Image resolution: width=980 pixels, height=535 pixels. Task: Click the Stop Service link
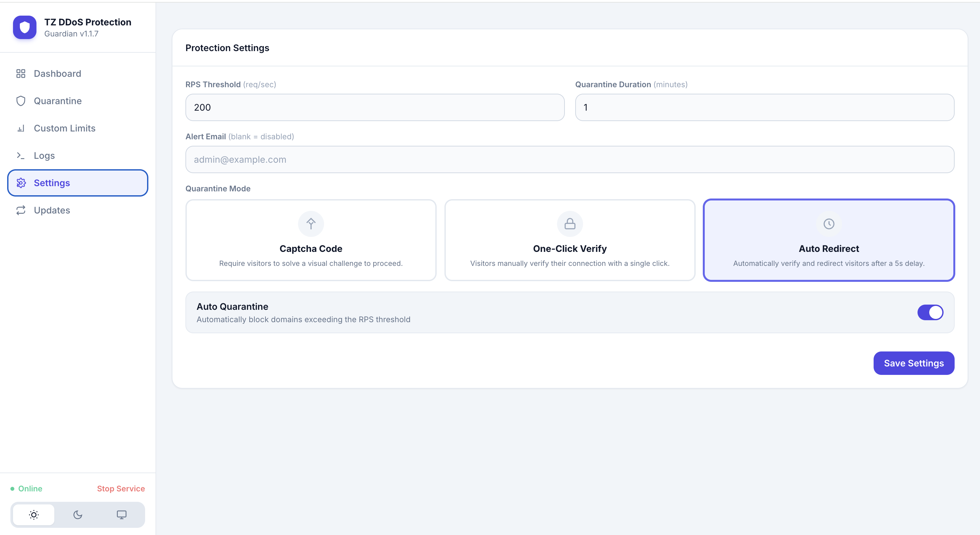(121, 488)
